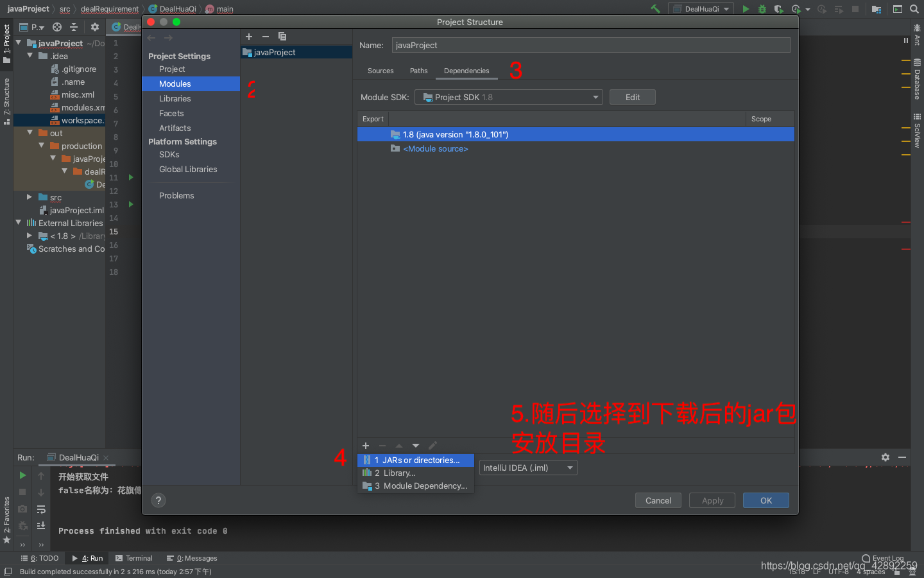
Task: Switch to the Sources tab
Action: [381, 71]
